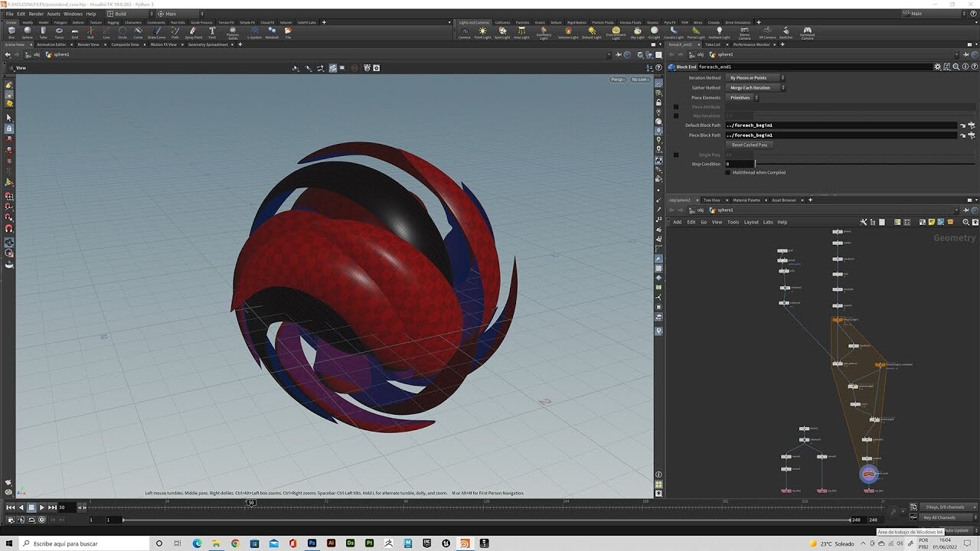
Task: Switch to the Tree View tab
Action: tap(710, 200)
